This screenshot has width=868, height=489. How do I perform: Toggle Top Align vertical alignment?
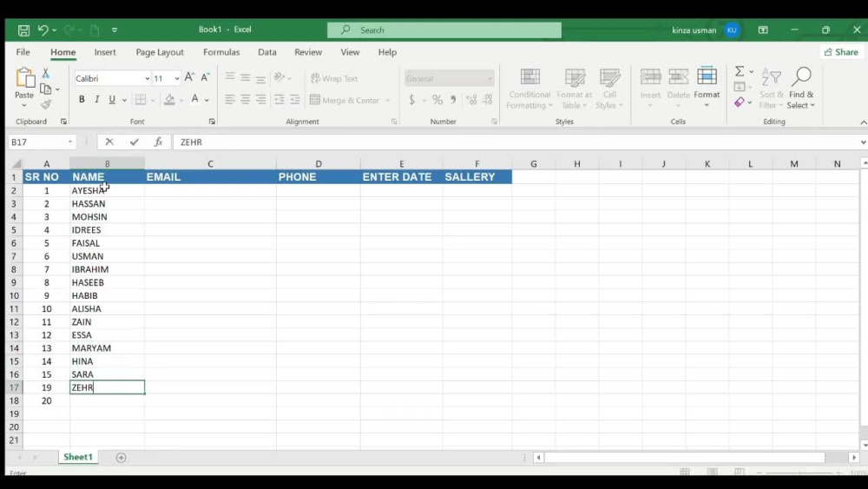click(230, 77)
